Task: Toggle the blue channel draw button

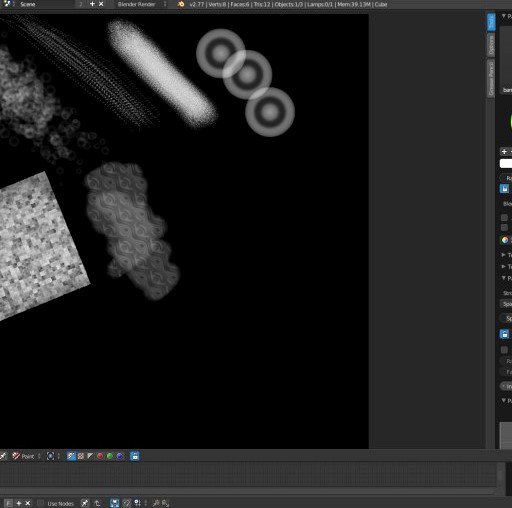Action: point(120,456)
